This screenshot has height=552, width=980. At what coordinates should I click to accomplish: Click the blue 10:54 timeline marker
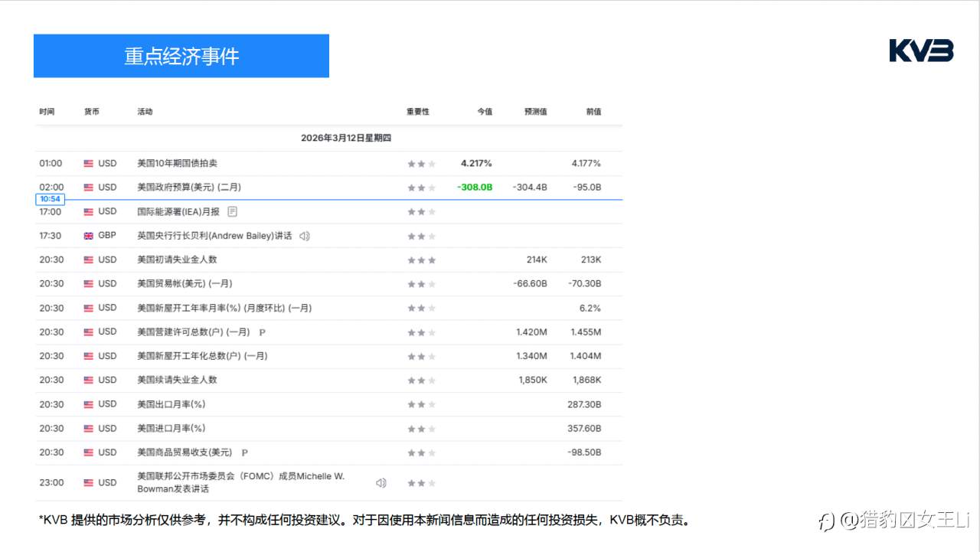50,198
